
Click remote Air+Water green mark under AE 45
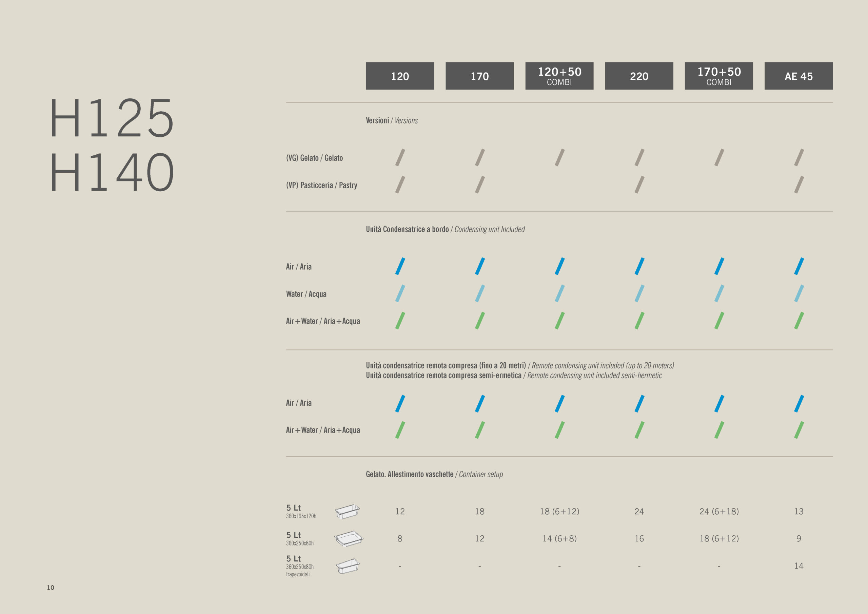click(x=798, y=430)
